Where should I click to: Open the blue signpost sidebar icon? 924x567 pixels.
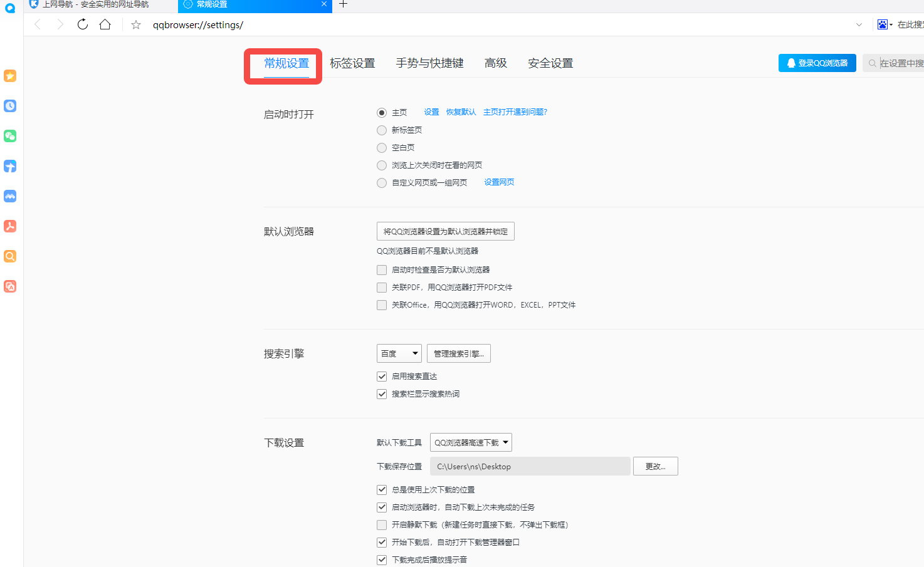pos(10,166)
